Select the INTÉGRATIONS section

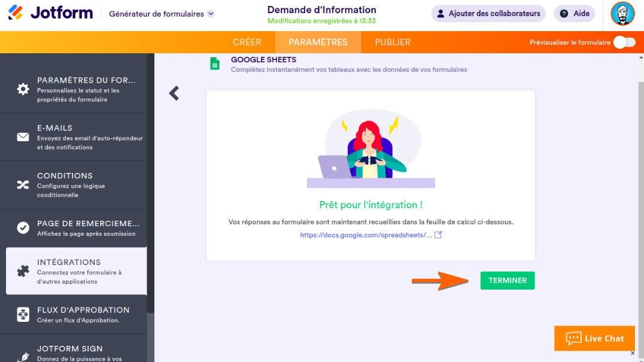pos(77,271)
